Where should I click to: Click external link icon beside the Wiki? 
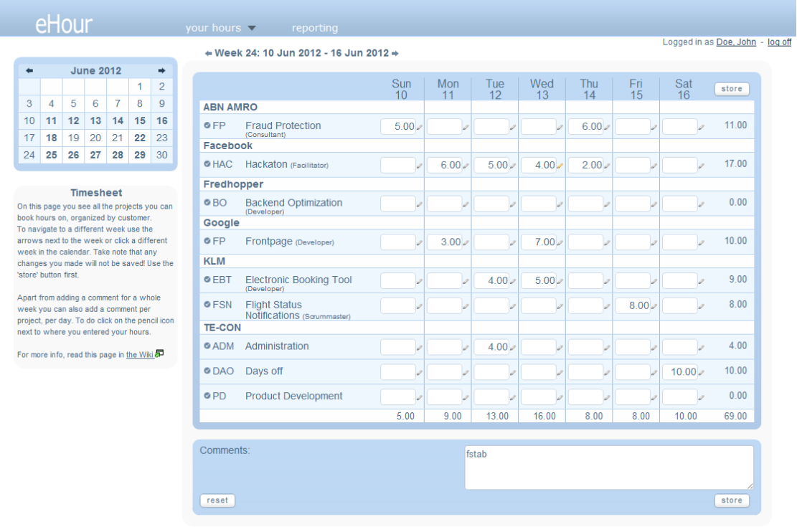[159, 353]
